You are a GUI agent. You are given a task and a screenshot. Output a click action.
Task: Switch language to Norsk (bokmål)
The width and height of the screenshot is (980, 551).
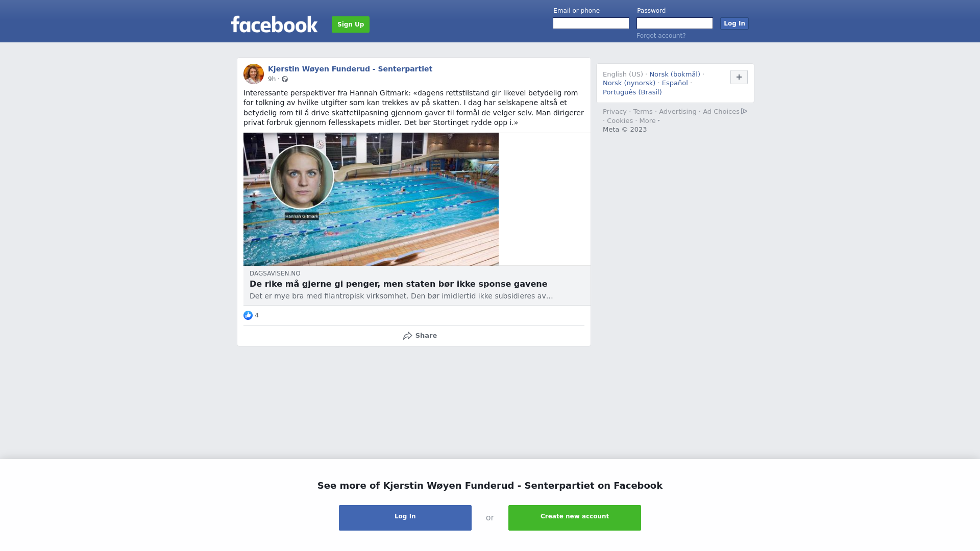click(674, 74)
